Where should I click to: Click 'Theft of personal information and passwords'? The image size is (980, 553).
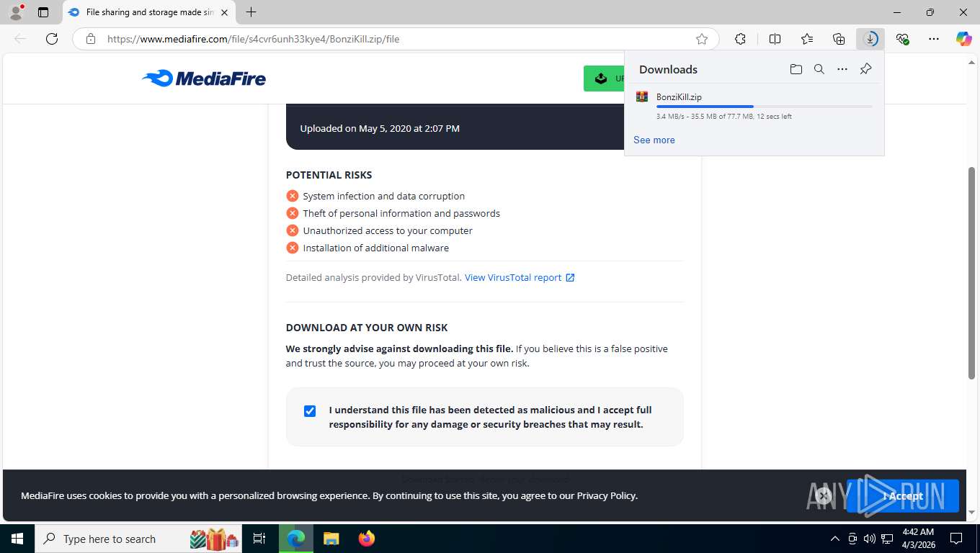click(x=401, y=213)
